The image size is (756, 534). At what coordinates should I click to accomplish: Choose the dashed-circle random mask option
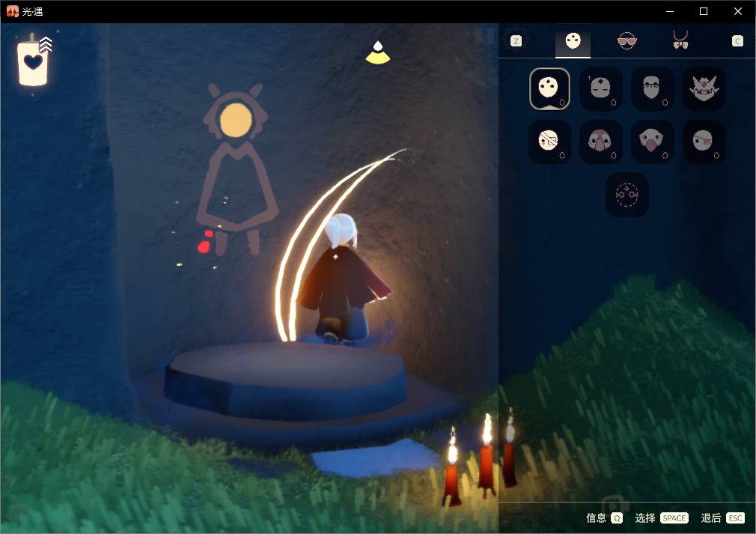pyautogui.click(x=627, y=195)
